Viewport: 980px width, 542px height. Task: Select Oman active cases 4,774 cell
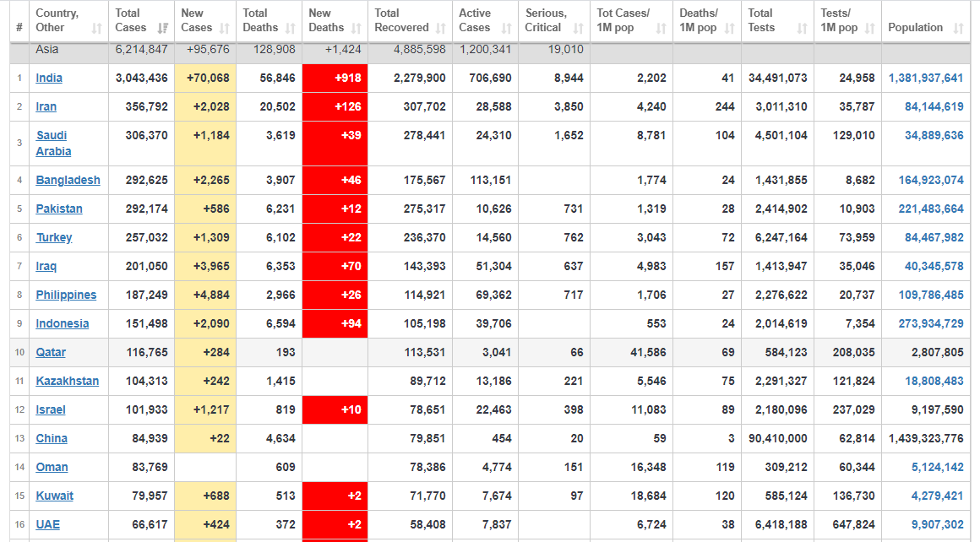[x=485, y=468]
